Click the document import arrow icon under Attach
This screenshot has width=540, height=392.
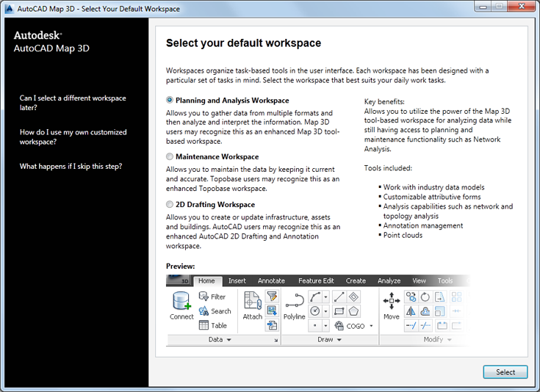(x=272, y=325)
